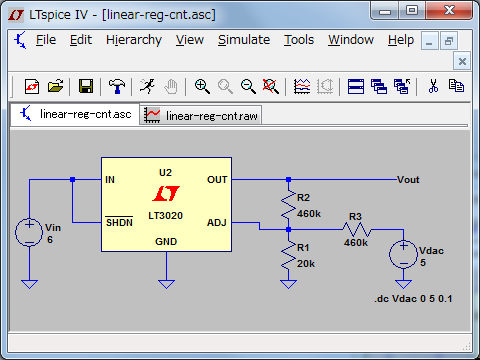Run simulation with the running man icon
480x360 pixels.
147,86
